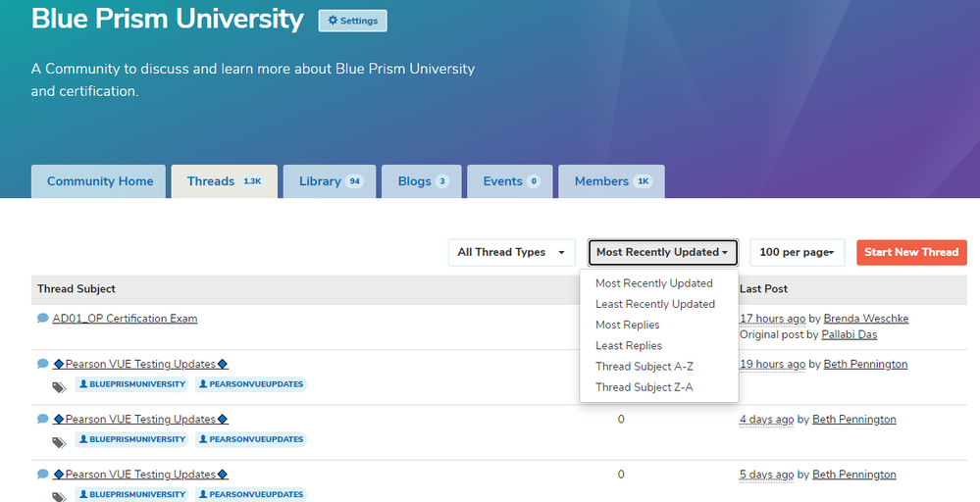Viewport: 980px width, 502px height.
Task: Expand the 100 per page dropdown
Action: pyautogui.click(x=796, y=252)
